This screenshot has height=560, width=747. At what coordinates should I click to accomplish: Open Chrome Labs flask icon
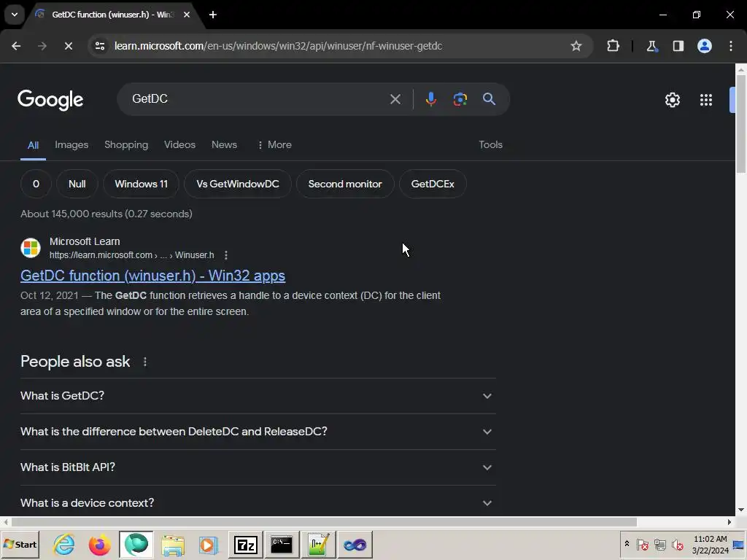(651, 46)
